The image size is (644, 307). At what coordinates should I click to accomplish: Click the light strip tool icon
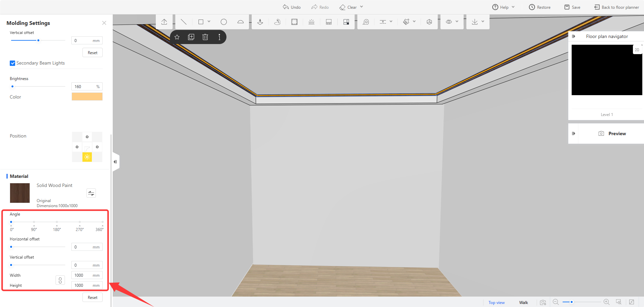312,22
